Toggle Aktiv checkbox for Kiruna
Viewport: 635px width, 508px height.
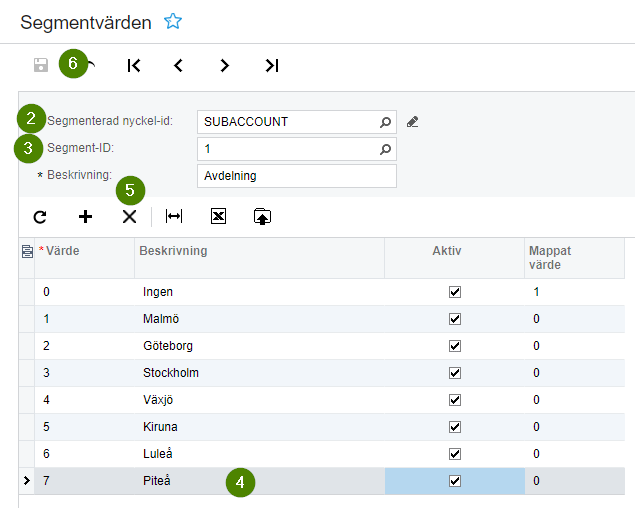[x=455, y=427]
